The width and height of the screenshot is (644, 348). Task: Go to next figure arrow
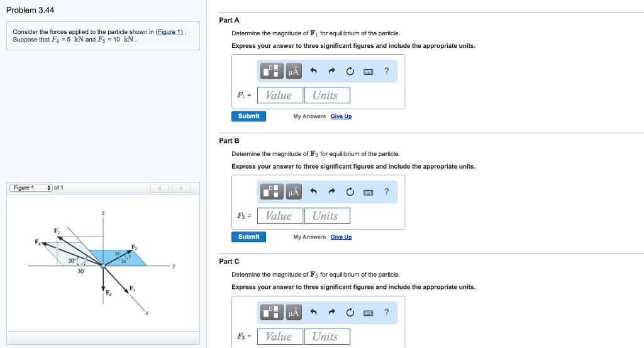(181, 188)
